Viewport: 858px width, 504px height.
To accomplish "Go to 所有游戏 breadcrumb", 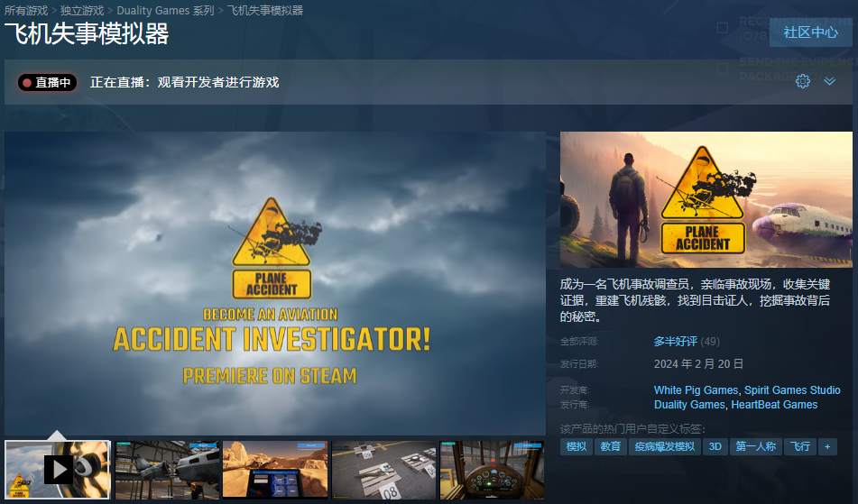I will coord(26,11).
